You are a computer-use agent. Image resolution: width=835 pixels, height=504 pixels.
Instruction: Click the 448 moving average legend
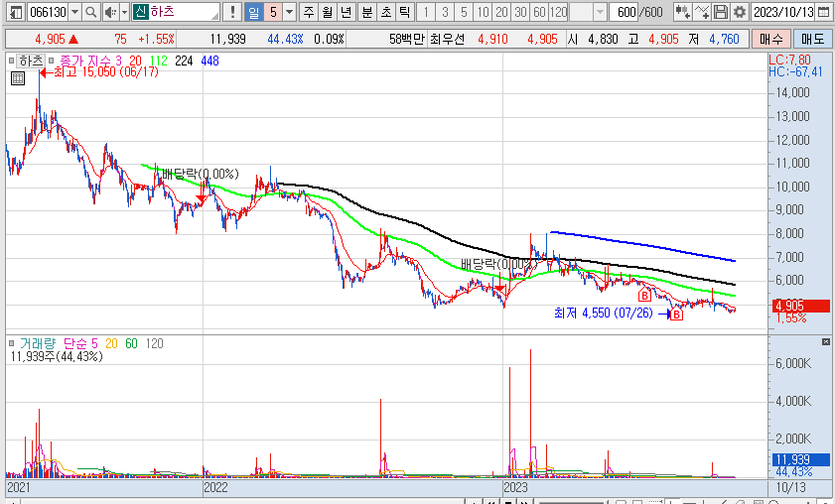pos(209,61)
